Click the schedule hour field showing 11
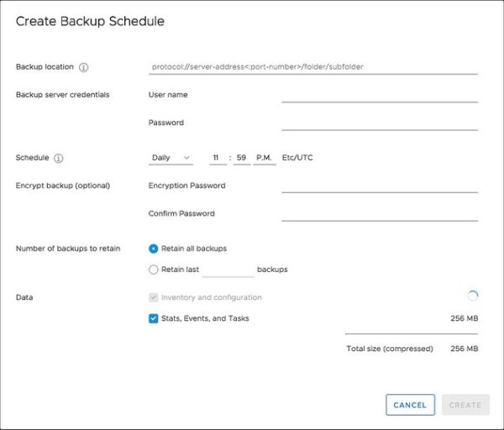Image resolution: width=504 pixels, height=430 pixels. coord(218,158)
